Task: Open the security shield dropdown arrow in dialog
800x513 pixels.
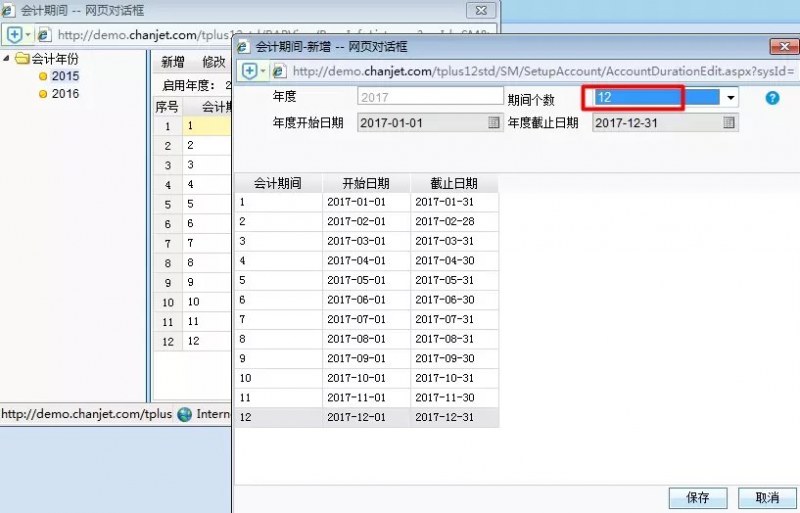Action: tap(262, 71)
